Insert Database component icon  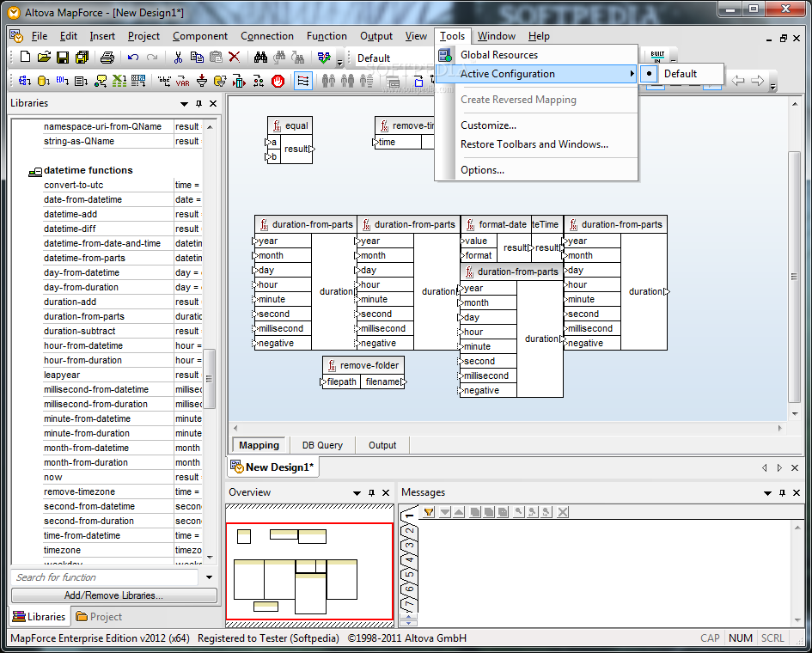coord(44,81)
